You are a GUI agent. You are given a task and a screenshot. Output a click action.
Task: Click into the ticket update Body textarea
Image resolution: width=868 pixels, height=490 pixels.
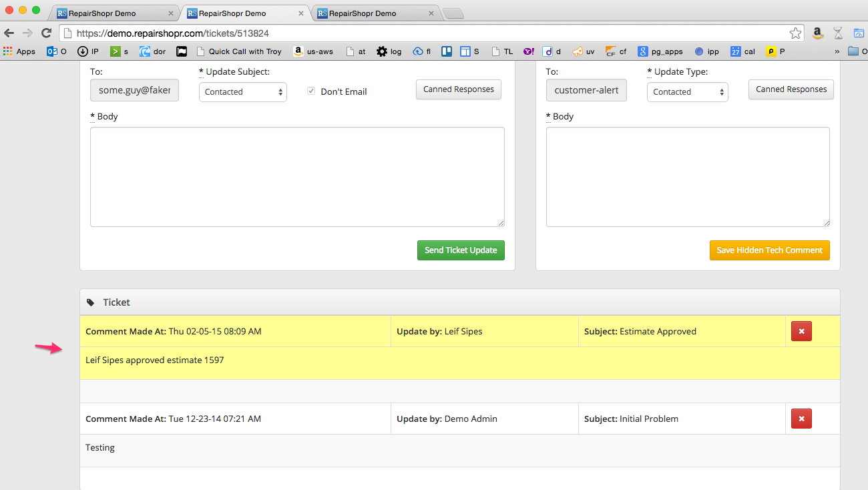(297, 177)
